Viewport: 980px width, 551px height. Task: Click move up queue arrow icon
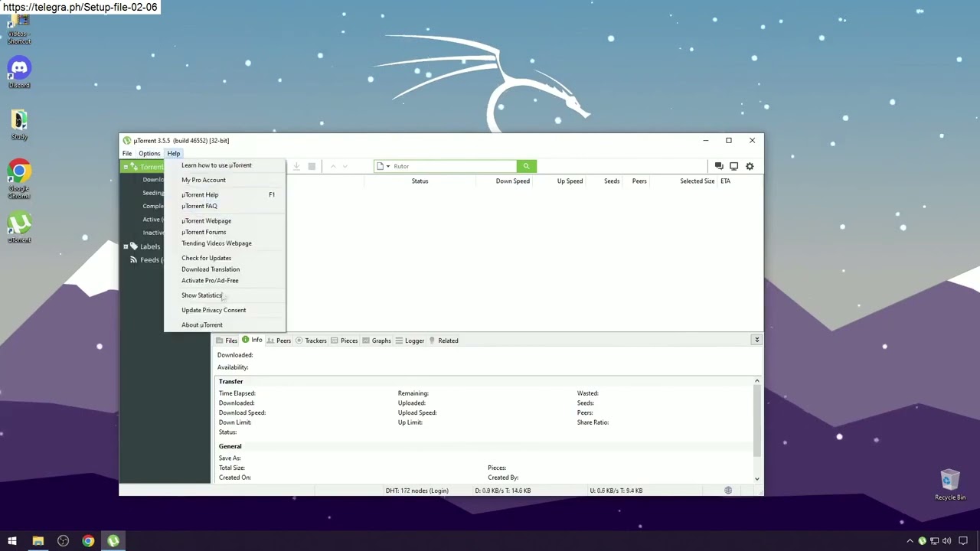pyautogui.click(x=333, y=166)
